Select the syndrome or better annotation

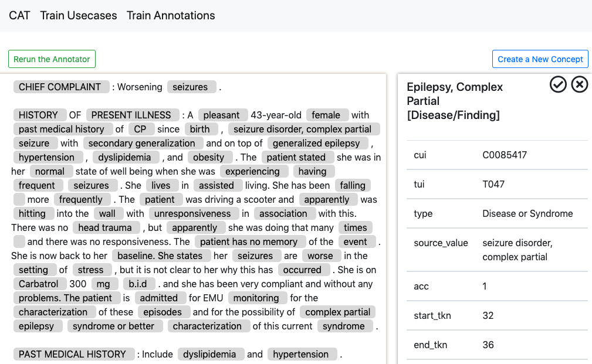[115, 326]
